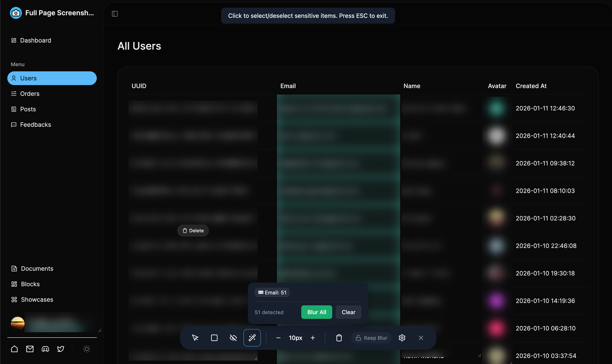Click the trash icon to delete blurs
The height and width of the screenshot is (364, 612).
pos(339,338)
